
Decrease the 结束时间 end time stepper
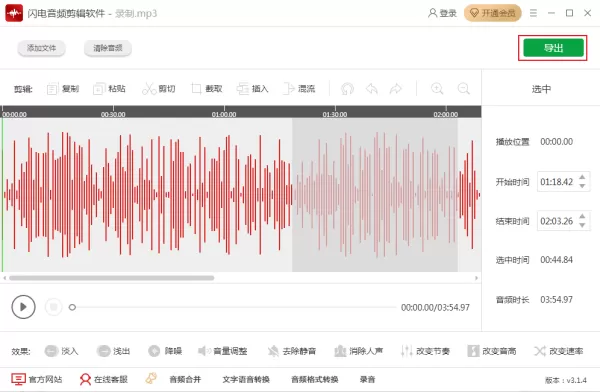[x=582, y=225]
